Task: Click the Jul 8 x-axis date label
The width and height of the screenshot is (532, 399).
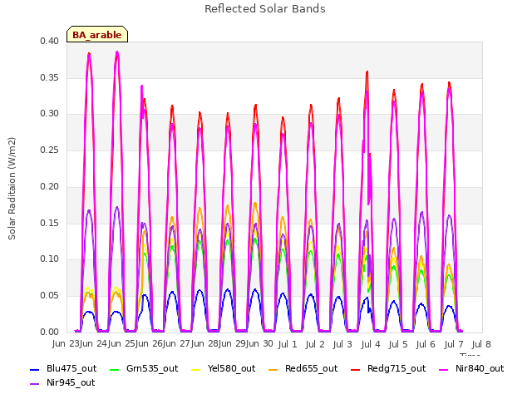Action: [x=481, y=344]
